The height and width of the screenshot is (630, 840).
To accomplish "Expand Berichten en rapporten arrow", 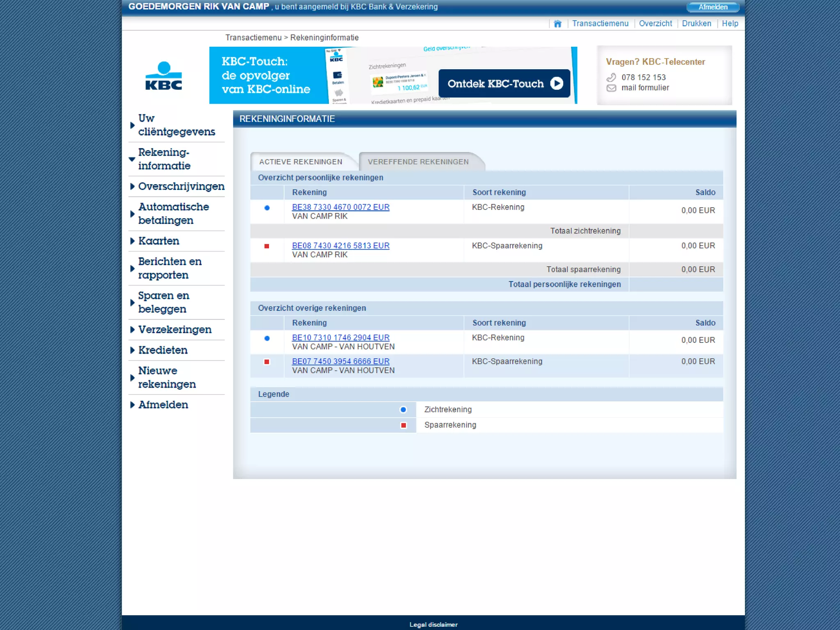I will (132, 268).
